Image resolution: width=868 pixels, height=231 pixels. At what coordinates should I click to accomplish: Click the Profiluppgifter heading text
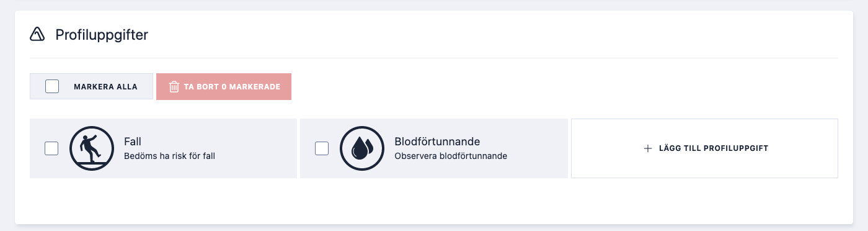(102, 35)
